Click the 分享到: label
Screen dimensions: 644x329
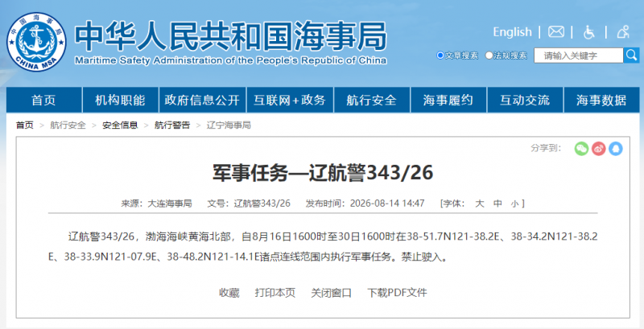pyautogui.click(x=547, y=149)
